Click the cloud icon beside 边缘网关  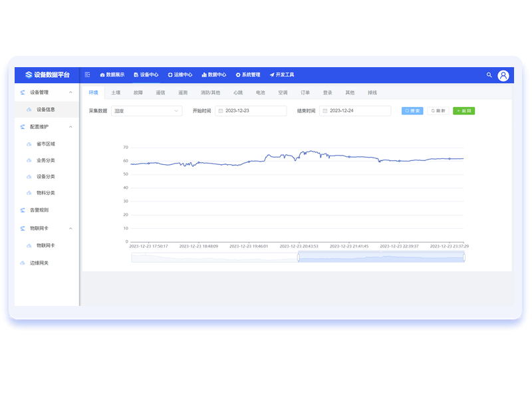pyautogui.click(x=23, y=263)
